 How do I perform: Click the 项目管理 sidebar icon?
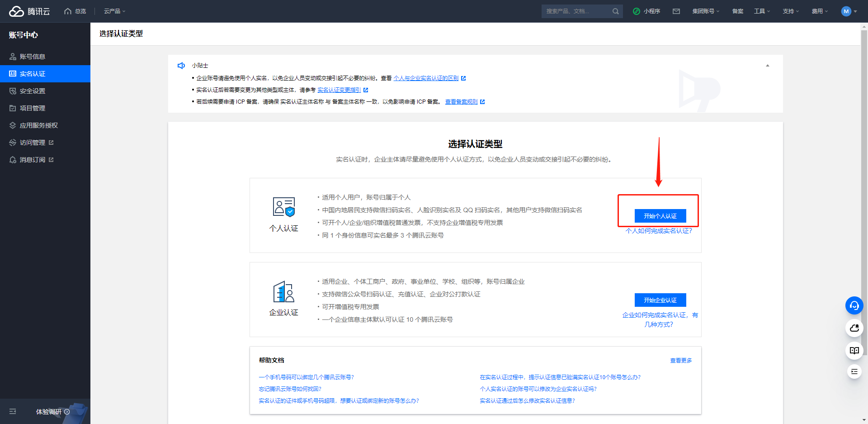point(13,108)
